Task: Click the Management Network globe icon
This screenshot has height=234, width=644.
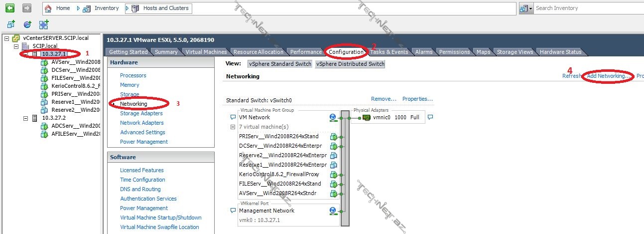Action: click(333, 211)
